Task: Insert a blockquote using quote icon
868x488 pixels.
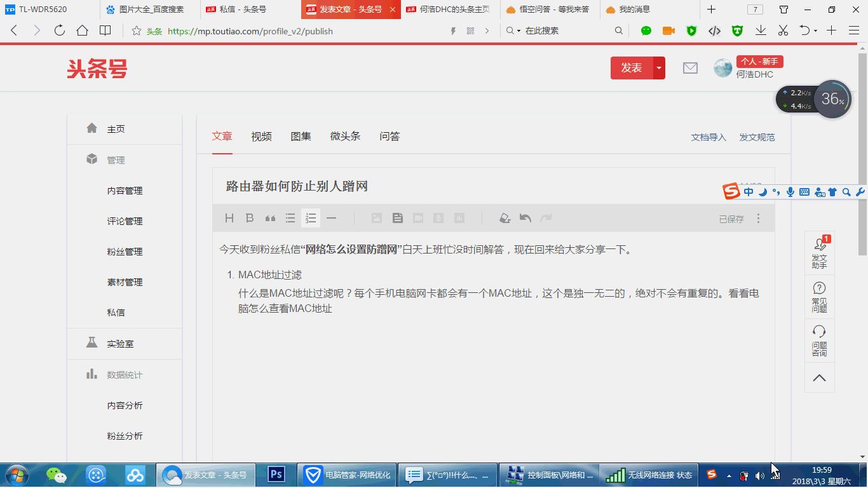Action: [270, 218]
